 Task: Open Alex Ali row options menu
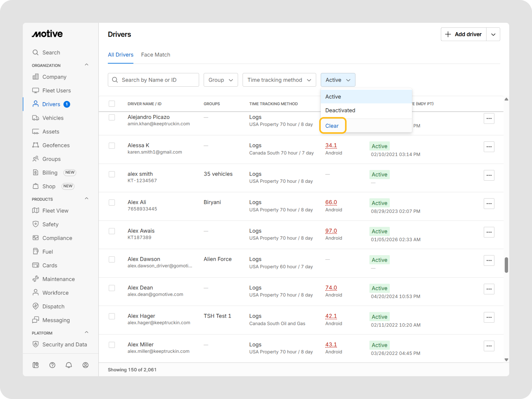tap(489, 203)
